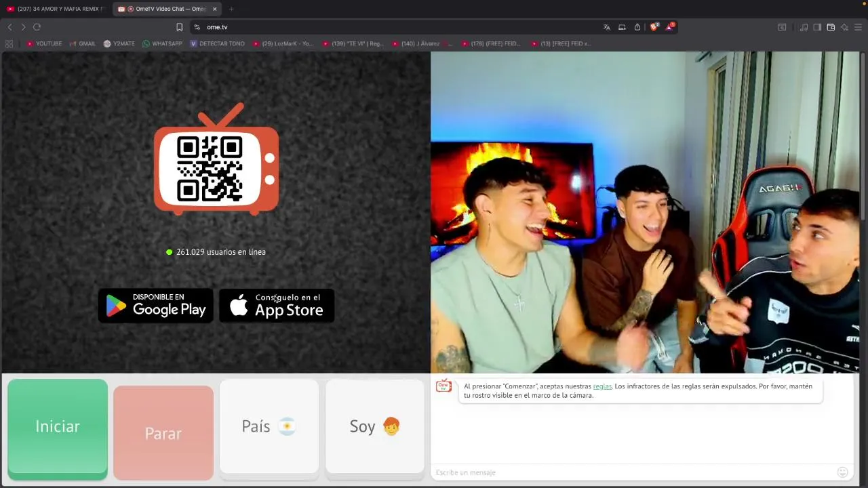Open the GMAIL bookmark
The height and width of the screenshot is (488, 868).
[x=83, y=43]
